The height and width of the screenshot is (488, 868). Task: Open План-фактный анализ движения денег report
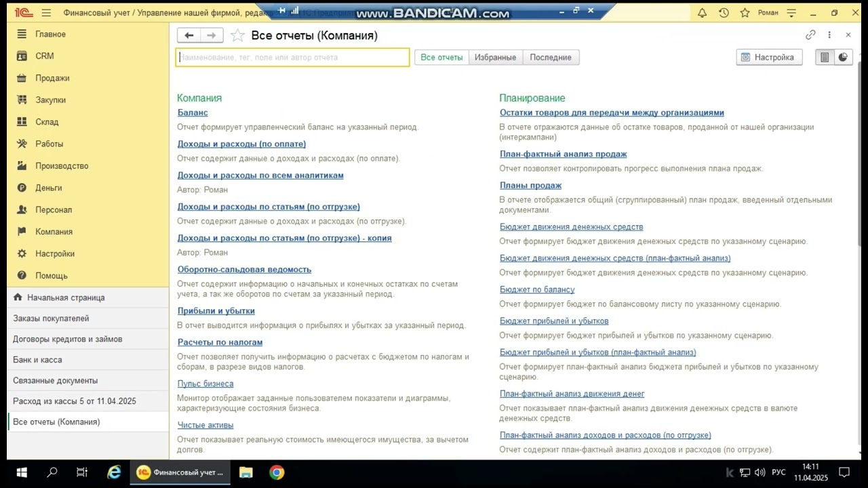pos(572,394)
